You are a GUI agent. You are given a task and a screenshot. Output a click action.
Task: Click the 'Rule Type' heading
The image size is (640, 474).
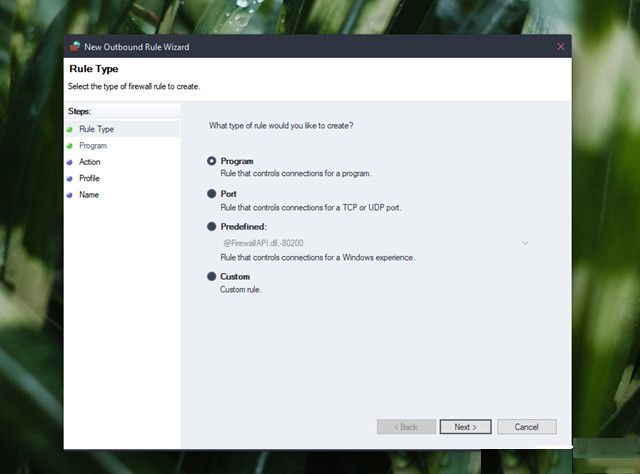[x=94, y=69]
